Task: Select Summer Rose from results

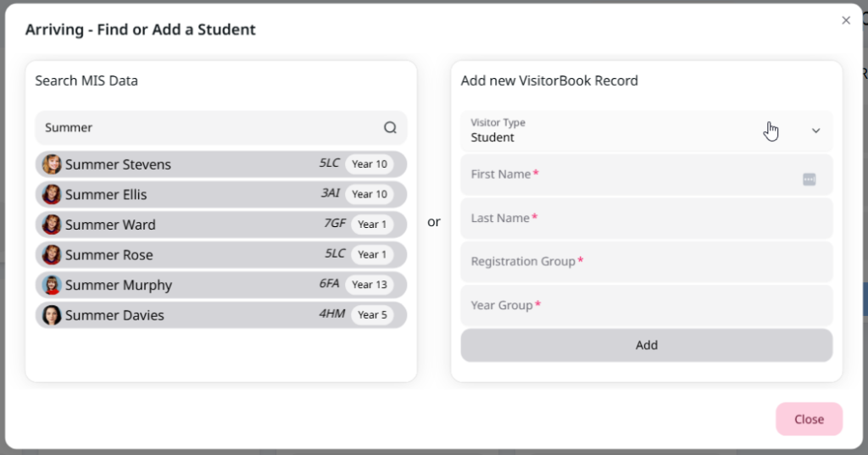Action: (x=221, y=255)
